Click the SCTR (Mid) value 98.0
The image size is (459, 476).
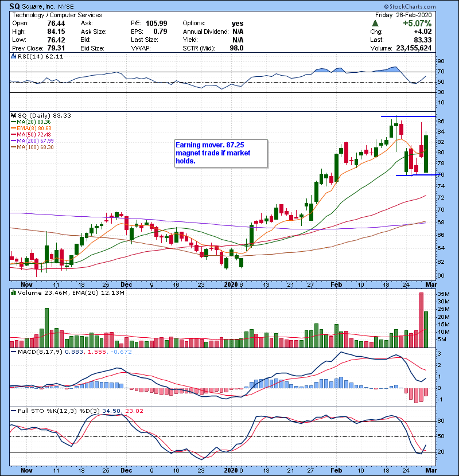[236, 48]
